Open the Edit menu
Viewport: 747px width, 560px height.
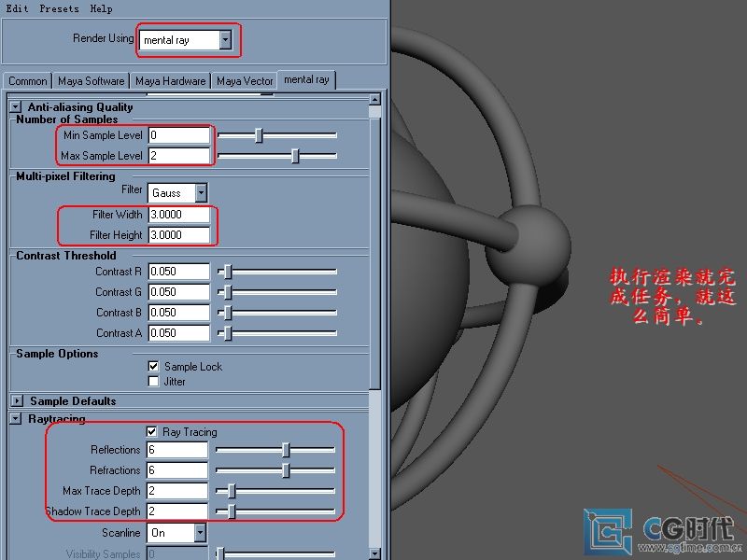[x=17, y=8]
